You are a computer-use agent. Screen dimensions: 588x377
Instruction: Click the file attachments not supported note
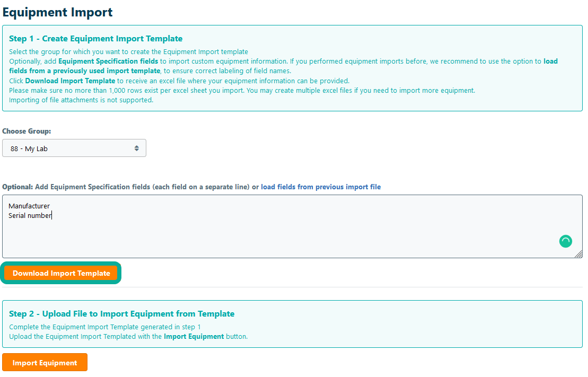(81, 100)
